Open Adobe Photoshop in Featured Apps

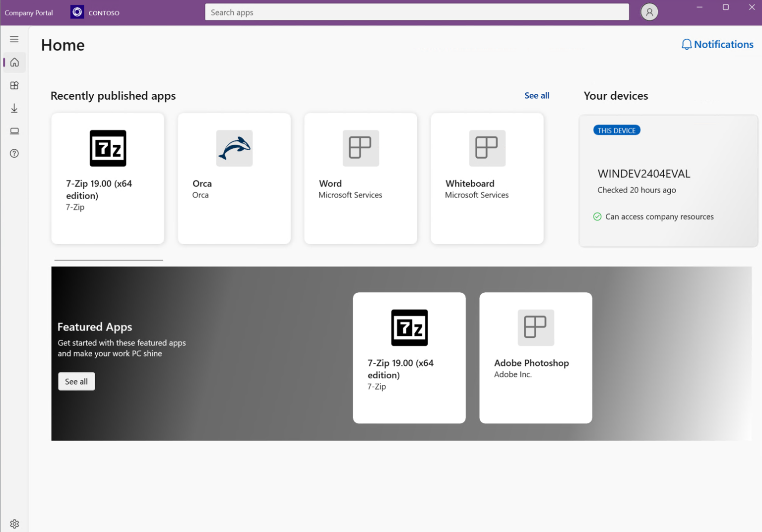[x=535, y=357]
